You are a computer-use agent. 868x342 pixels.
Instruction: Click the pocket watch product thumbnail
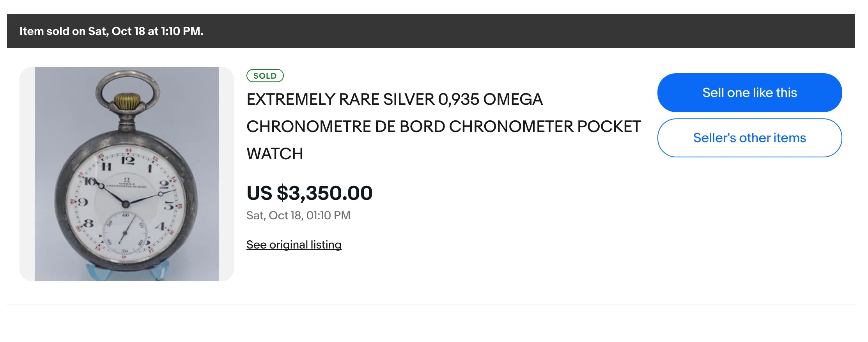click(127, 174)
